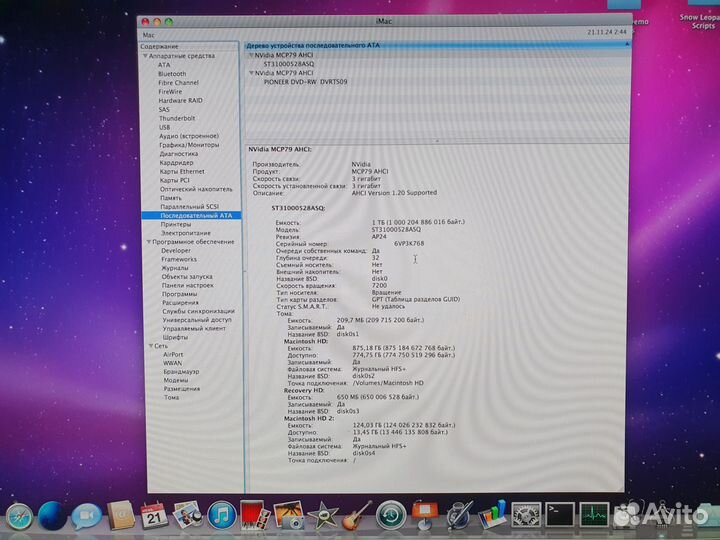The image size is (720, 540).
Task: Open Pages ink pen icon in dock
Action: click(x=459, y=515)
